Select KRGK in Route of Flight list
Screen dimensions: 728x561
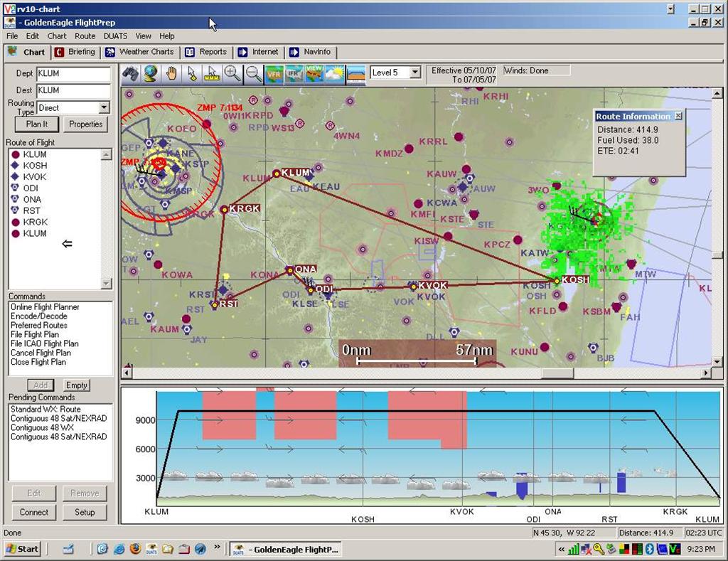(x=35, y=222)
